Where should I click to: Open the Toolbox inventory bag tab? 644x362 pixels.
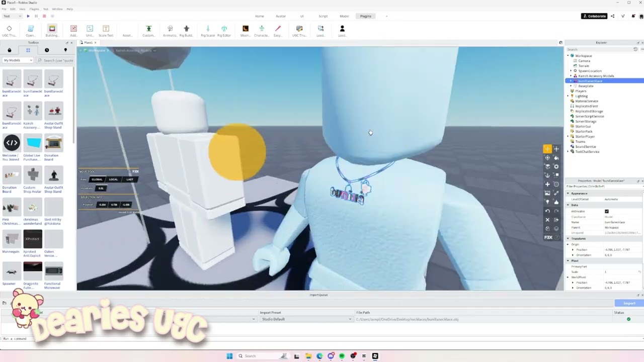tap(9, 50)
